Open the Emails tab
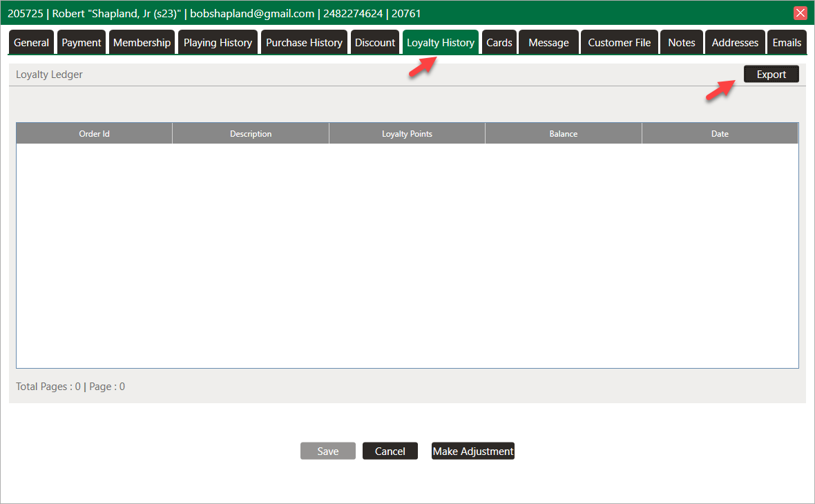The image size is (815, 504). pyautogui.click(x=787, y=43)
